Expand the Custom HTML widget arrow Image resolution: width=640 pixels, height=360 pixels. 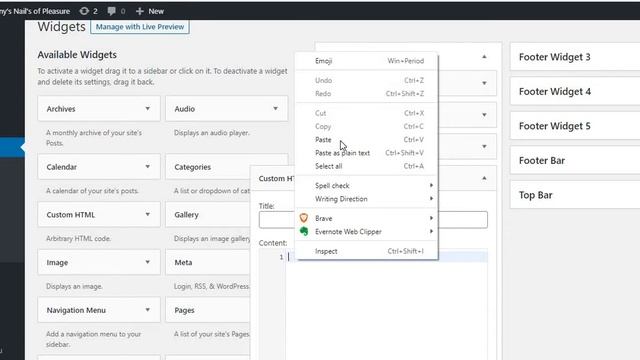pos(147,214)
